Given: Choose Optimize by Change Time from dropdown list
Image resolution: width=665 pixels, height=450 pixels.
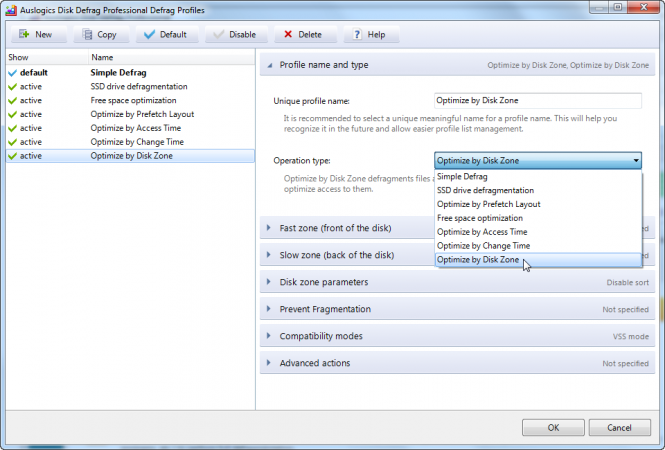Looking at the screenshot, I should point(538,246).
